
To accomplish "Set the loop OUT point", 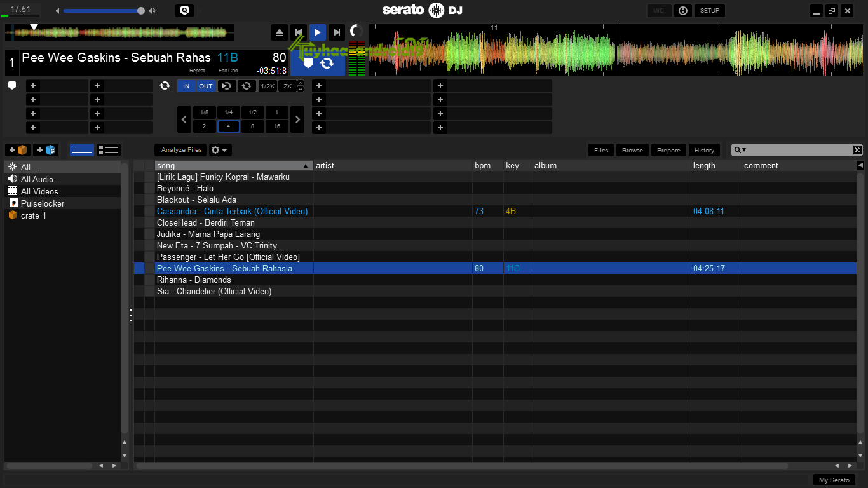I will [x=206, y=86].
